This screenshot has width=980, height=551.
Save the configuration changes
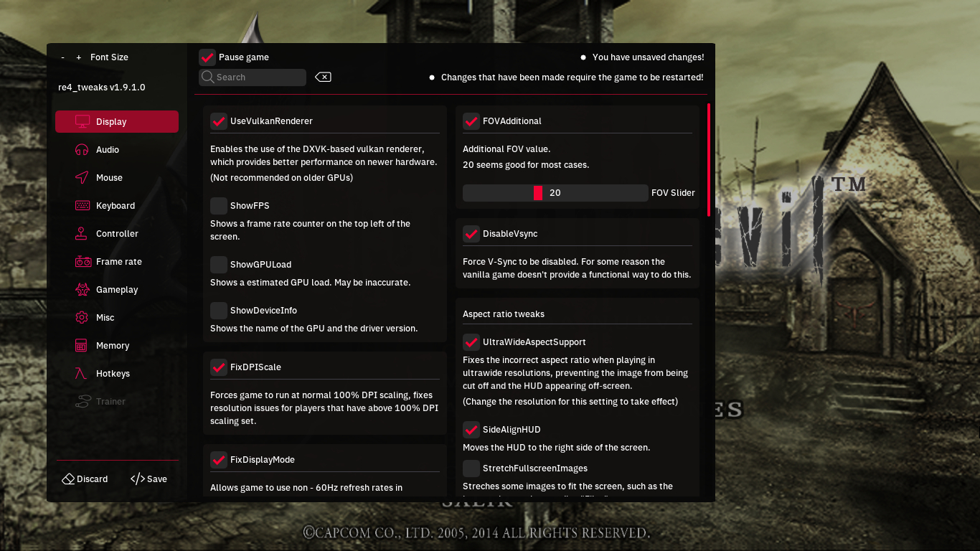click(149, 479)
